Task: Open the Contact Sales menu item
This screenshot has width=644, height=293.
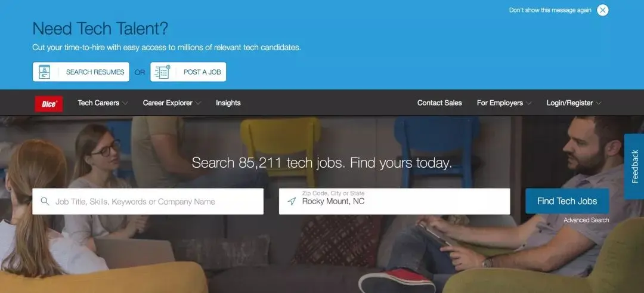Action: [x=439, y=103]
